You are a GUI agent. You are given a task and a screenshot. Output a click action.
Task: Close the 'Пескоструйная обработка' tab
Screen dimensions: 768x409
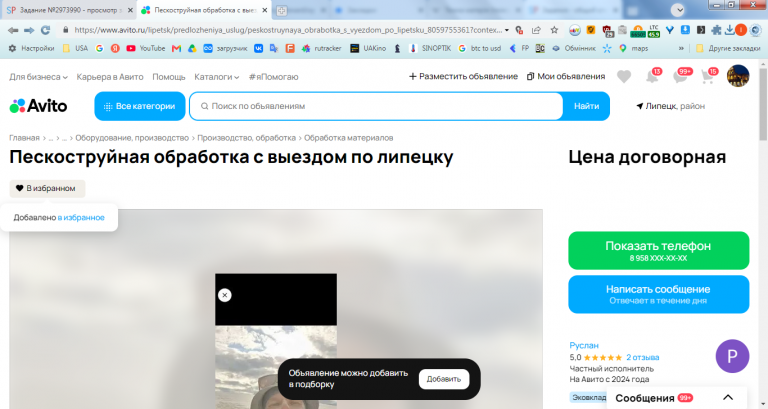pos(264,10)
